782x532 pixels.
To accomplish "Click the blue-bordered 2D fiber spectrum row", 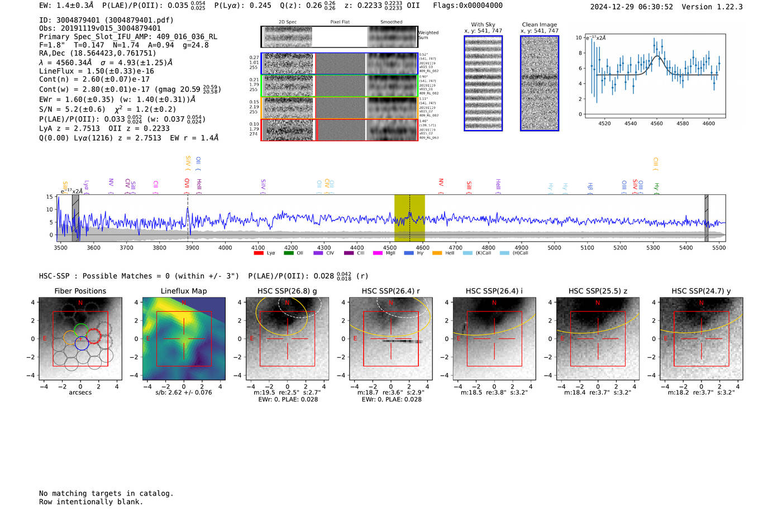I will click(340, 64).
